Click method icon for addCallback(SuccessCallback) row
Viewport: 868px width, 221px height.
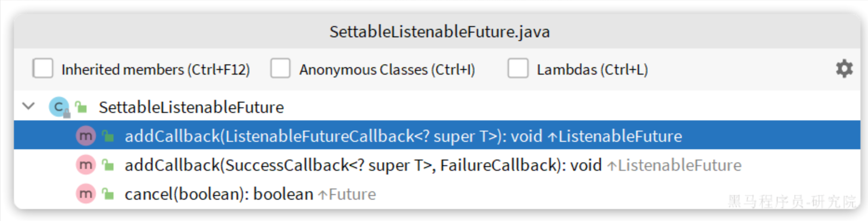(x=86, y=165)
